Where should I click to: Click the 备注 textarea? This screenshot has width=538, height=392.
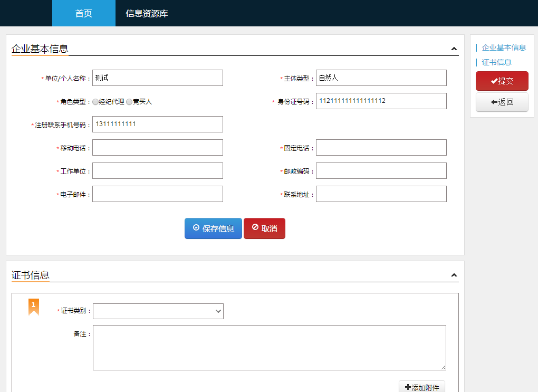coord(269,347)
